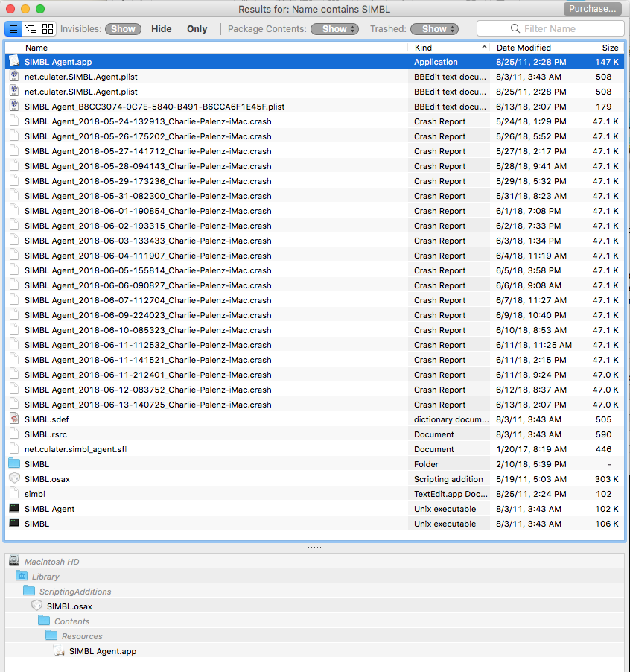Set Invisibles to Show

pyautogui.click(x=123, y=29)
